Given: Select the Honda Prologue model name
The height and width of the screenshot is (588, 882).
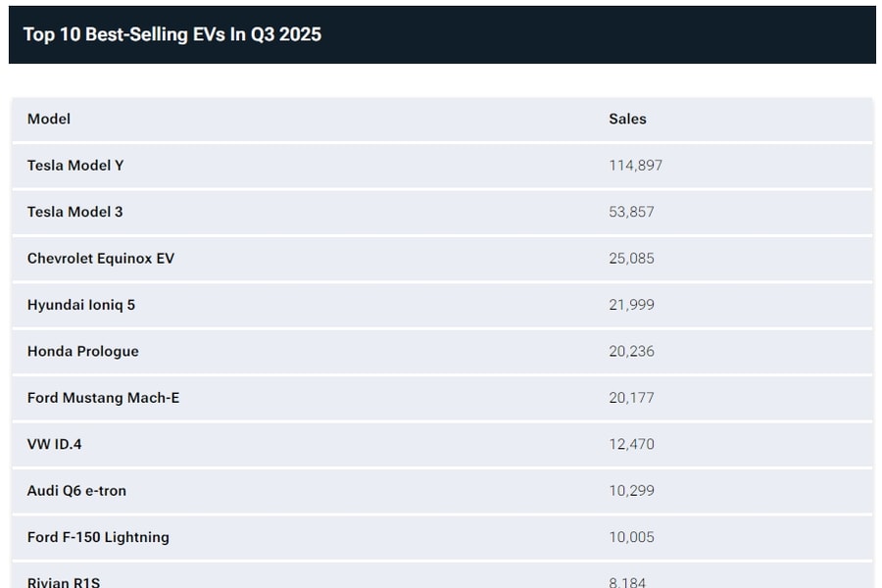Looking at the screenshot, I should (x=83, y=351).
